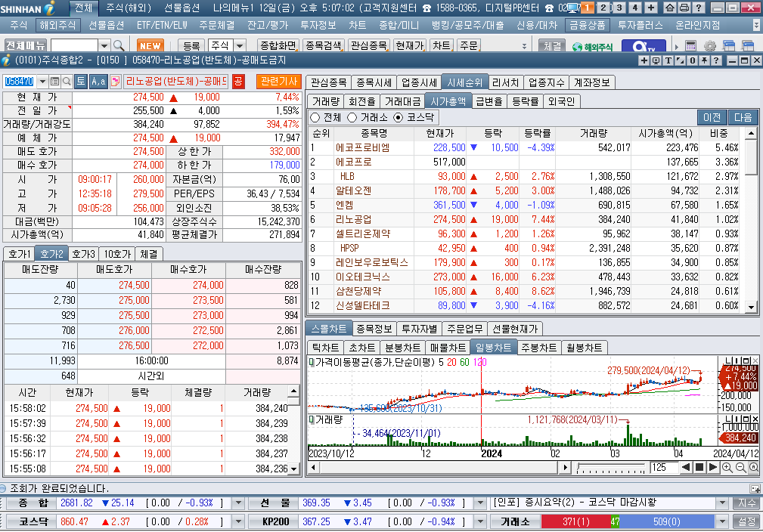This screenshot has width=763, height=532.
Task: Switch to the 업종시세 tab
Action: point(420,82)
